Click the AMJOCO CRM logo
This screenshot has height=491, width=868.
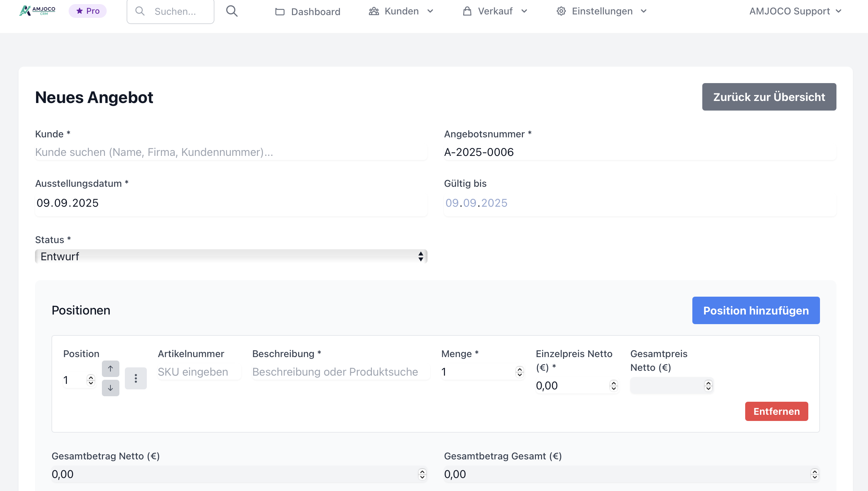tap(37, 11)
